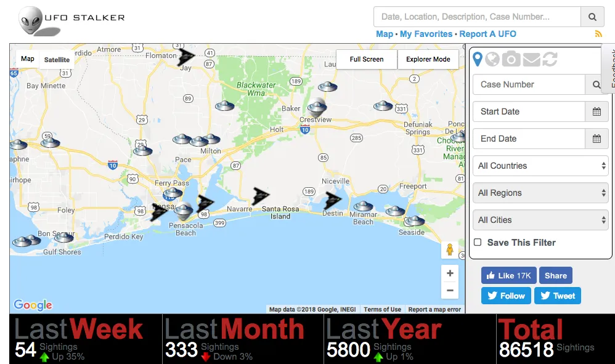615x364 pixels.
Task: Click the Google logo on the map
Action: click(x=33, y=305)
